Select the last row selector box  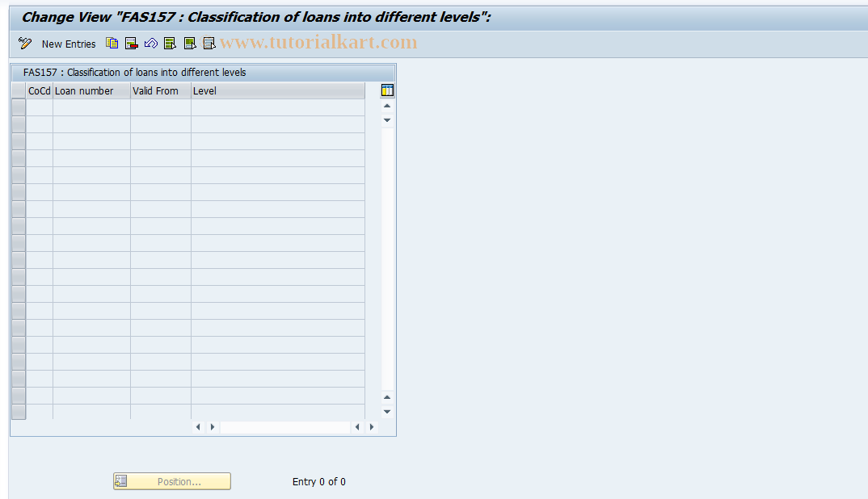(x=19, y=412)
